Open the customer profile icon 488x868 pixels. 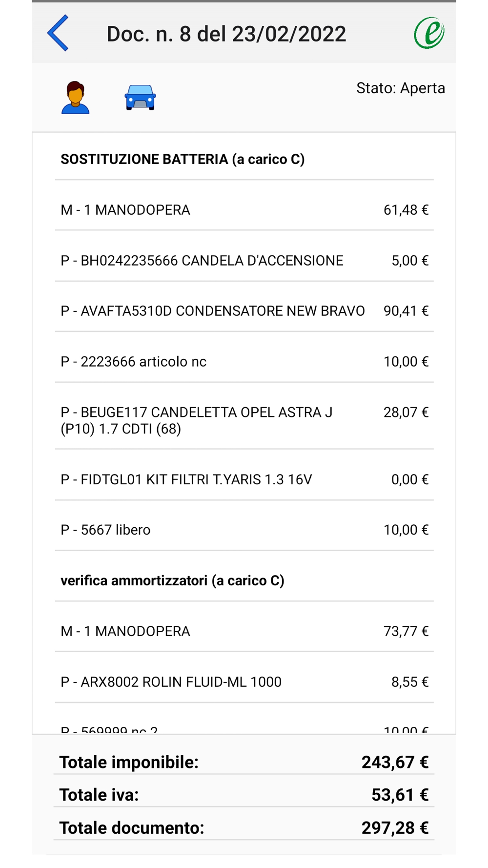tap(75, 97)
